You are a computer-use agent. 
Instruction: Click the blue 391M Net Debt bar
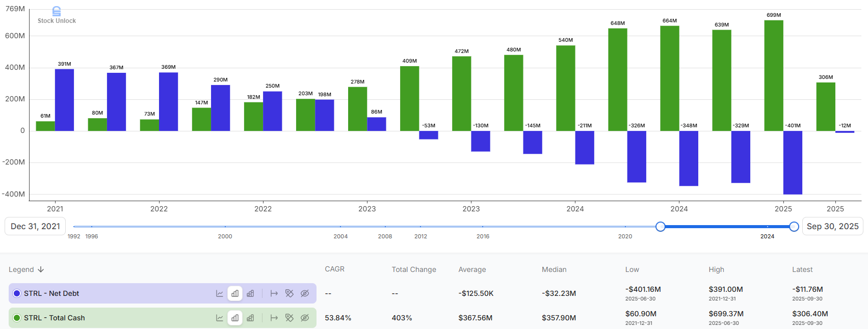click(64, 100)
